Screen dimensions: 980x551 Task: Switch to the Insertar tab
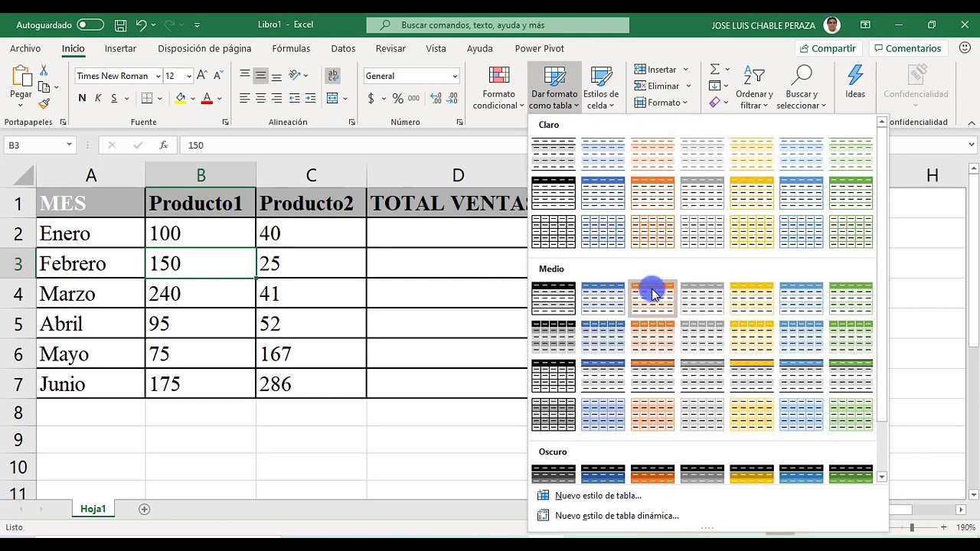[120, 48]
